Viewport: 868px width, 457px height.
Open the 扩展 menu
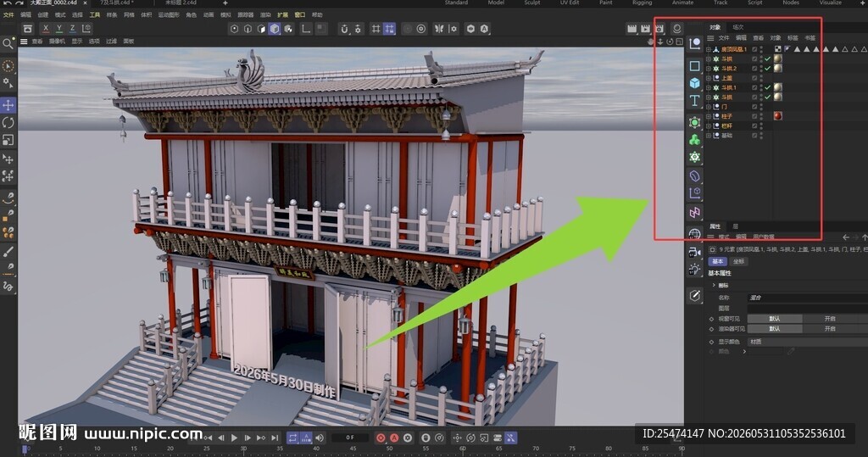(x=283, y=15)
